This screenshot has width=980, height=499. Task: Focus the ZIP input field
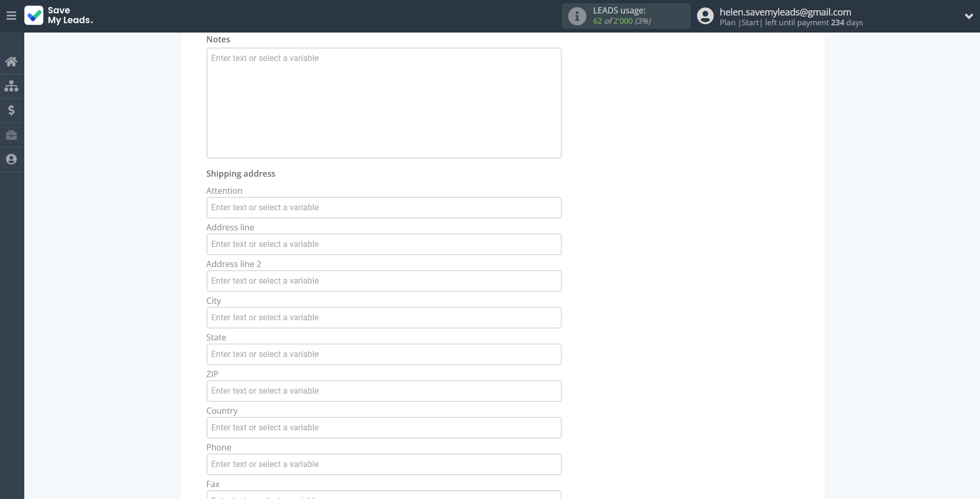384,391
